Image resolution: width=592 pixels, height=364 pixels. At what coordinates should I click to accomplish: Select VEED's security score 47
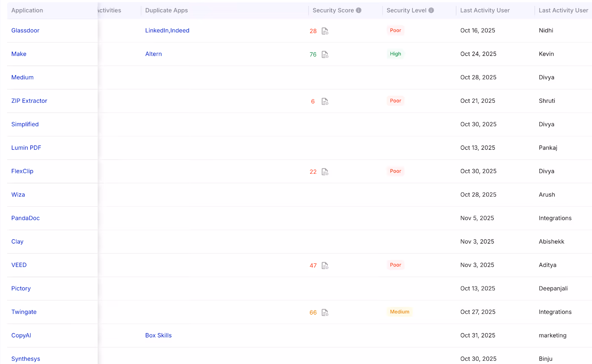pyautogui.click(x=313, y=266)
